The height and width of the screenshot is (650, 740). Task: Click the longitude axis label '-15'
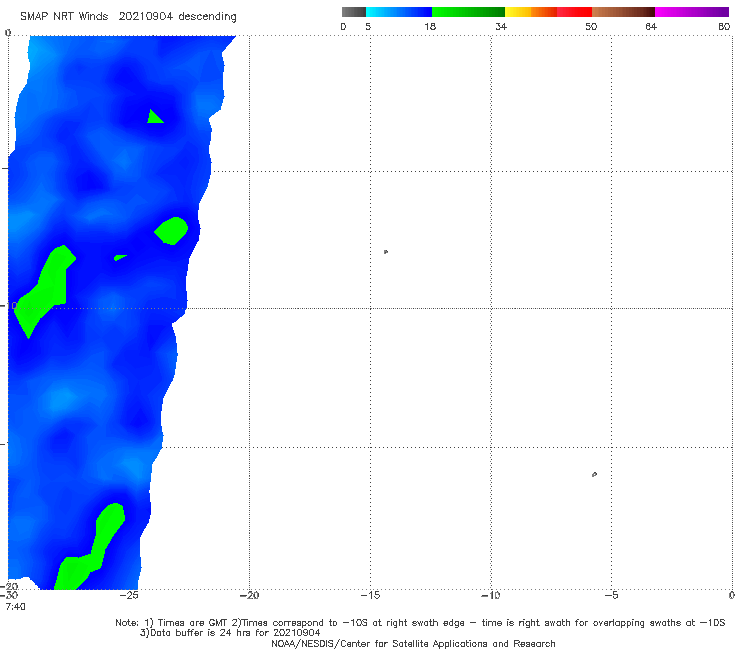(370, 595)
